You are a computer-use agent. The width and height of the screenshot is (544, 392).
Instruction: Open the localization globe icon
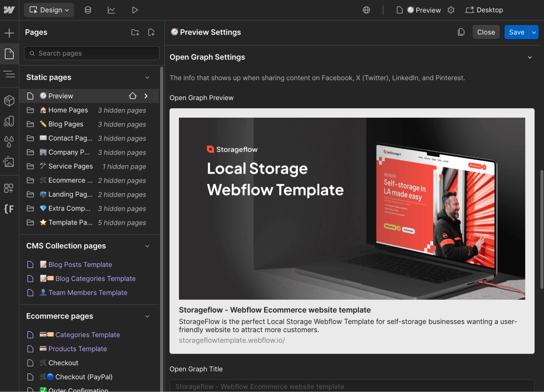coord(366,10)
